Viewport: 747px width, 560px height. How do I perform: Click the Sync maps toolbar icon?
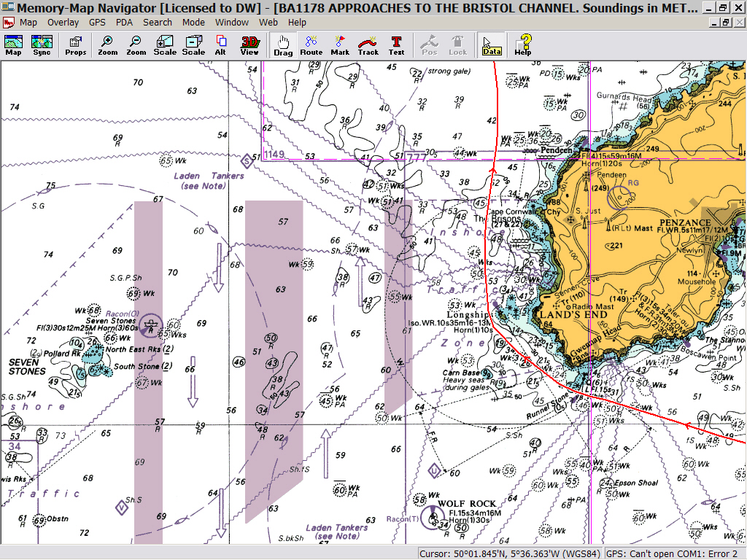[42, 45]
